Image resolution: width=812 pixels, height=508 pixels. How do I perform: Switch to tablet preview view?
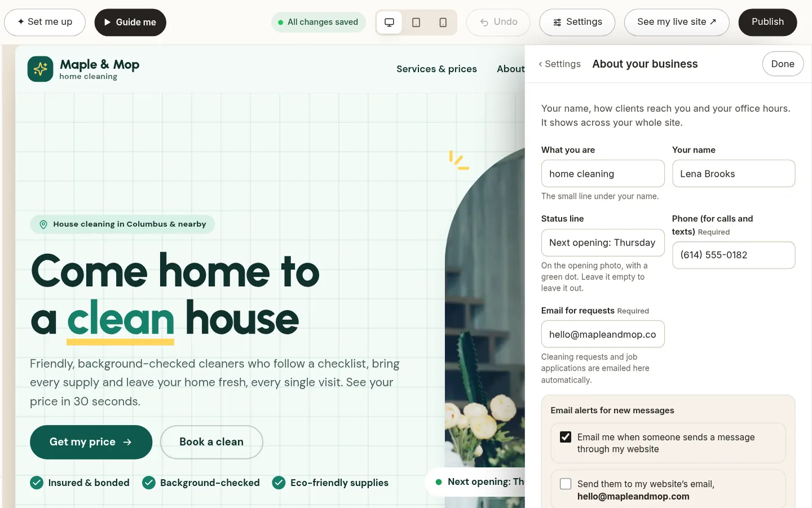416,23
